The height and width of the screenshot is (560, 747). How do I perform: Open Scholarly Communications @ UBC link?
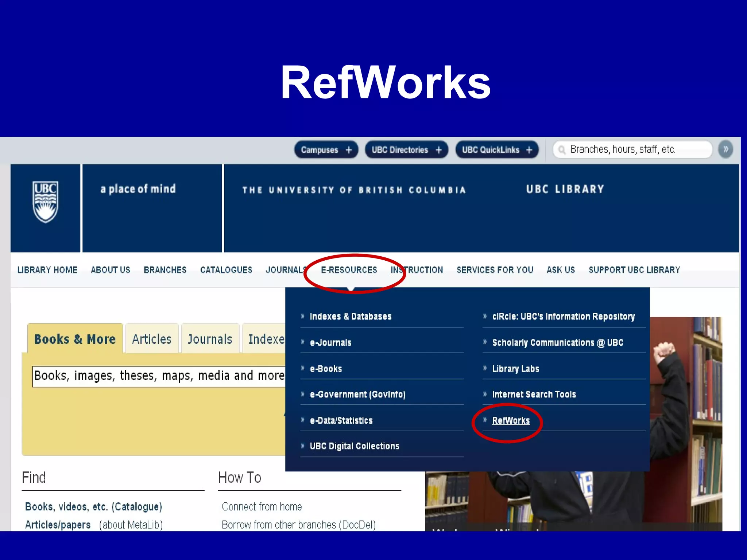pyautogui.click(x=558, y=343)
